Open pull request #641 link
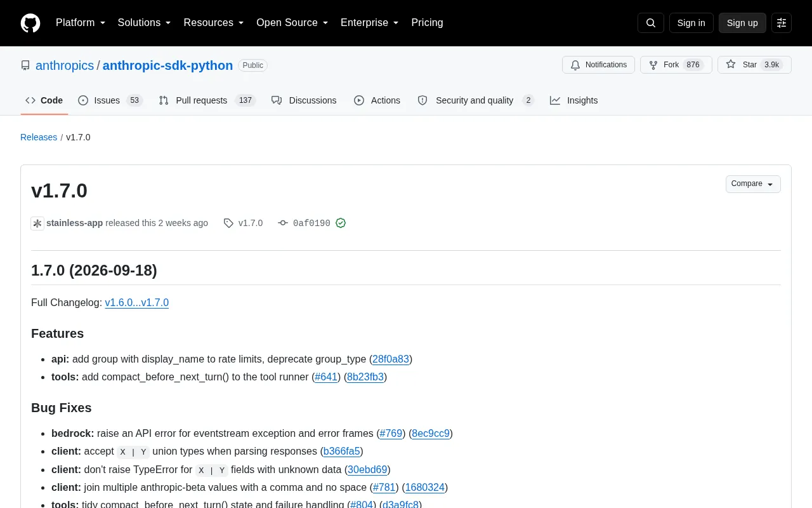 tap(326, 377)
